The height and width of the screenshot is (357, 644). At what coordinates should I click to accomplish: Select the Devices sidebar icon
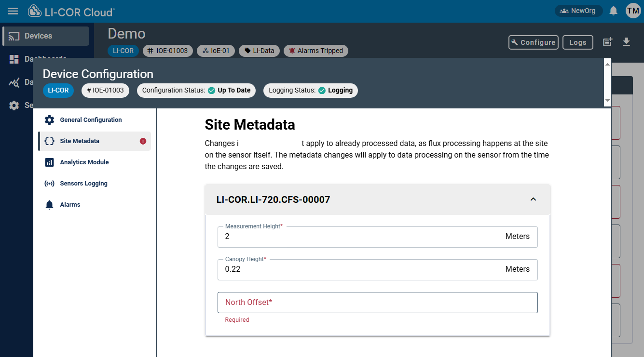coord(14,36)
